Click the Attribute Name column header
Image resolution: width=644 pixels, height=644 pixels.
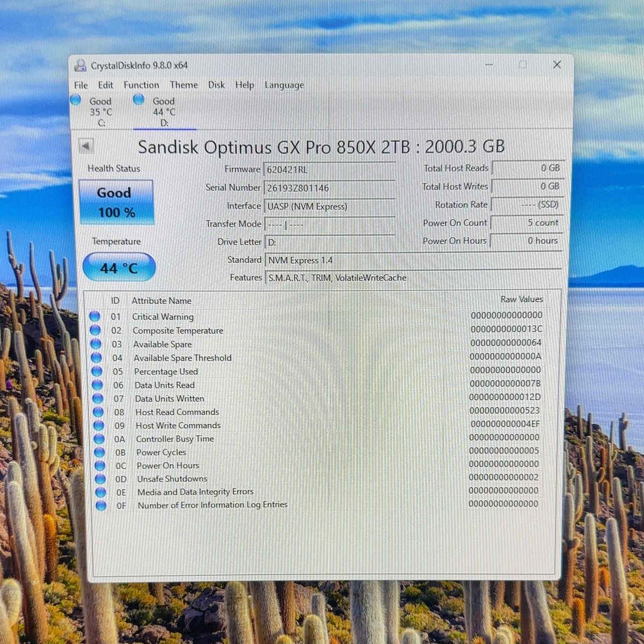pyautogui.click(x=162, y=301)
